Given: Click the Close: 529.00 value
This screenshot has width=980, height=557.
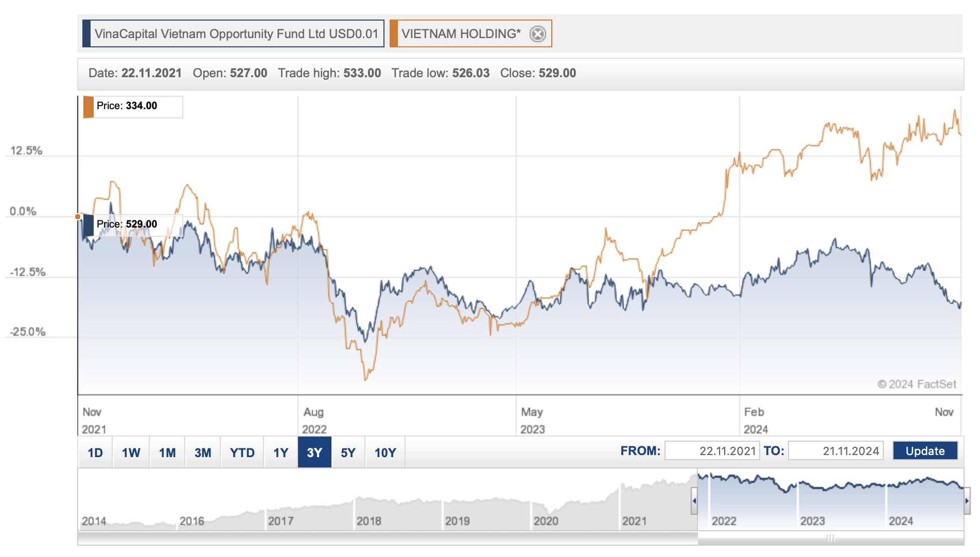Looking at the screenshot, I should tap(538, 73).
